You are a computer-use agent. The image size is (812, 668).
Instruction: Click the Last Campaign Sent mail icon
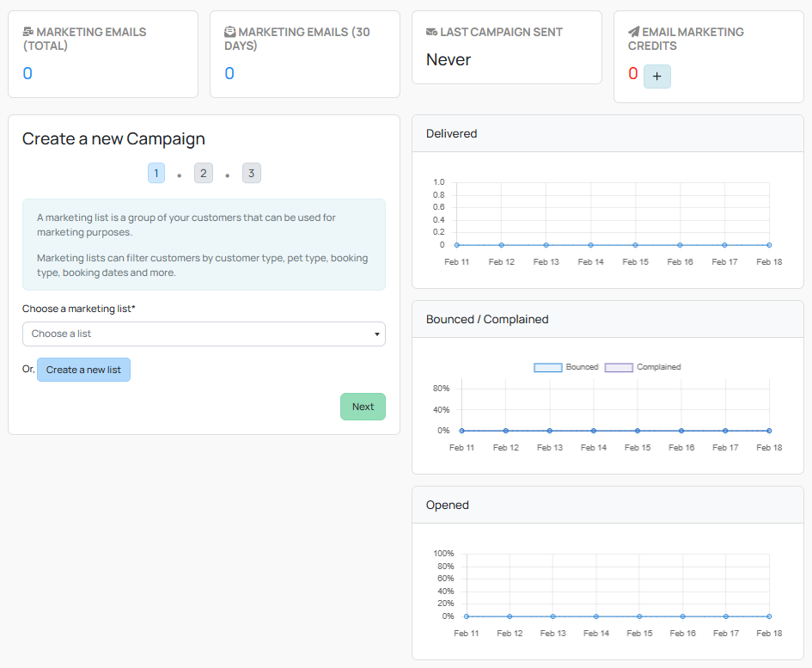coord(431,32)
